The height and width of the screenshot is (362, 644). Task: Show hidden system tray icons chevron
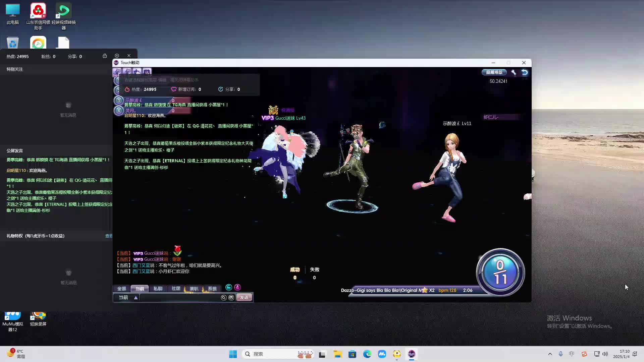tap(550, 354)
